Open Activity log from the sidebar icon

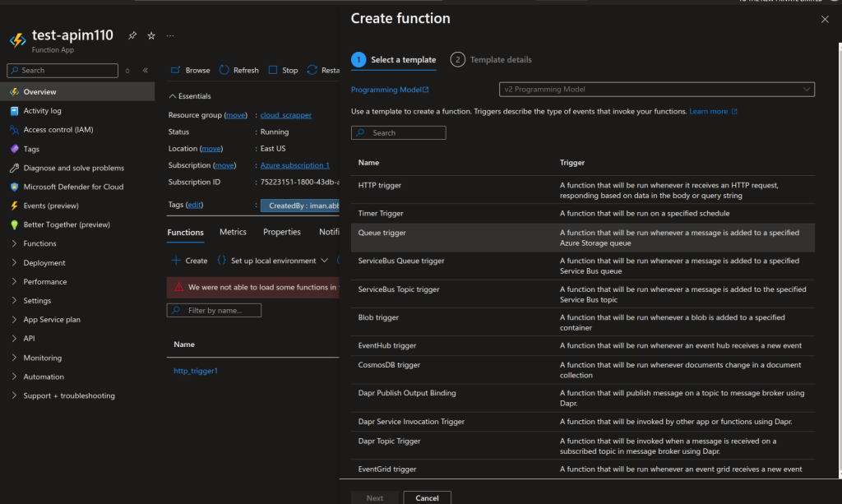(15, 110)
